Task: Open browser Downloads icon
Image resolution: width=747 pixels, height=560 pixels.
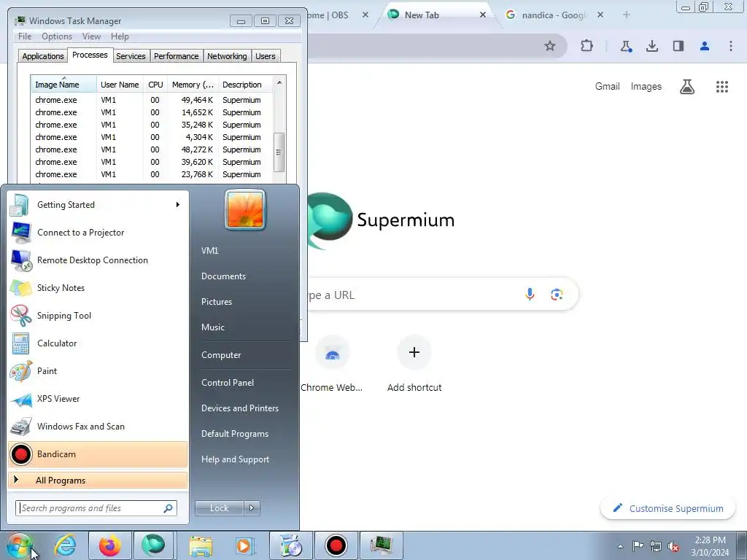Action: tap(652, 46)
